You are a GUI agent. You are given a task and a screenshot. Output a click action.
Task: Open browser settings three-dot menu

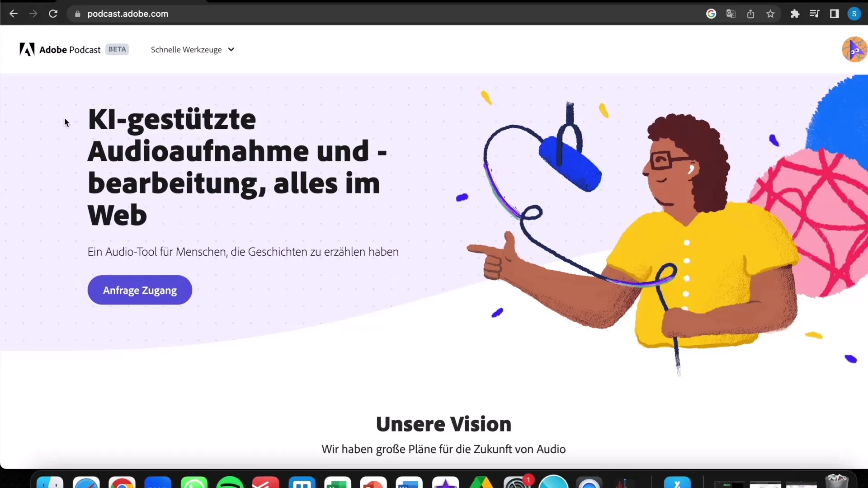[865, 14]
